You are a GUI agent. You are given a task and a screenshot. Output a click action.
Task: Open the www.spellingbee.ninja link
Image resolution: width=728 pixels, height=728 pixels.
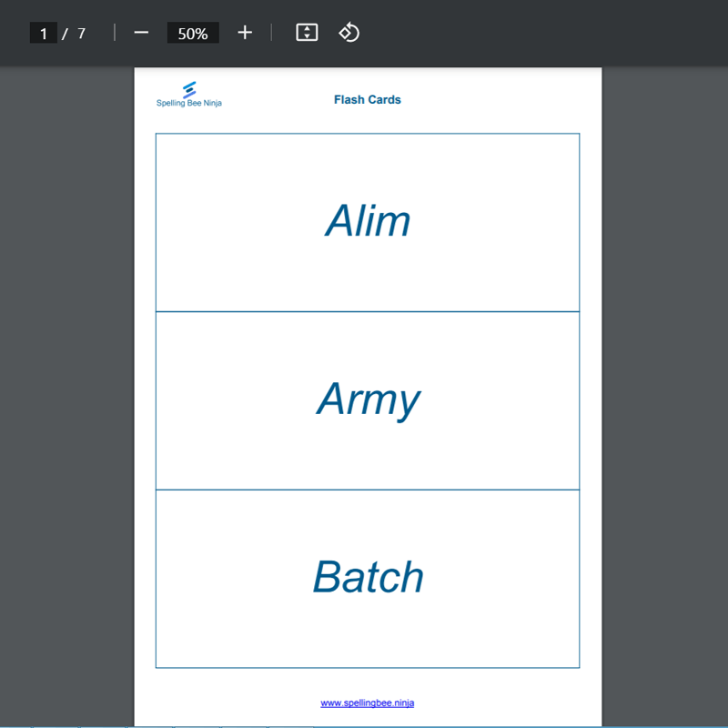click(x=368, y=703)
